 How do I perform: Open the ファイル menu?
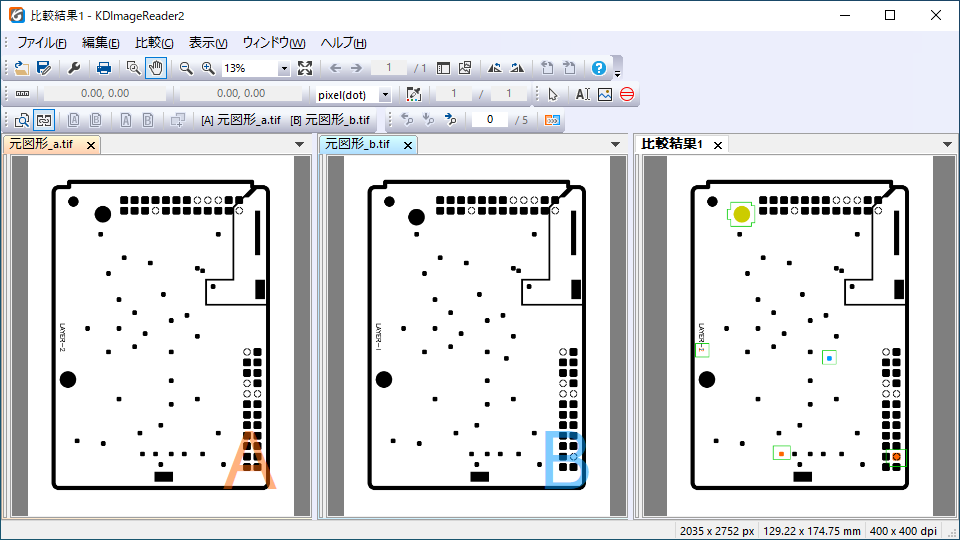click(x=42, y=43)
